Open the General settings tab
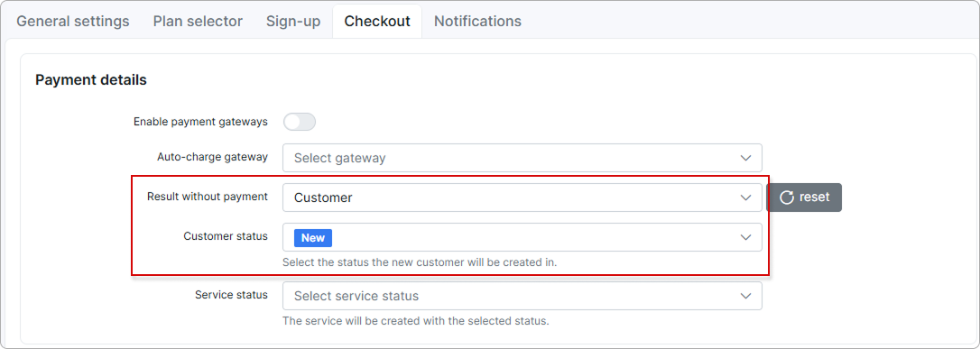Viewport: 980px width, 349px height. tap(73, 22)
